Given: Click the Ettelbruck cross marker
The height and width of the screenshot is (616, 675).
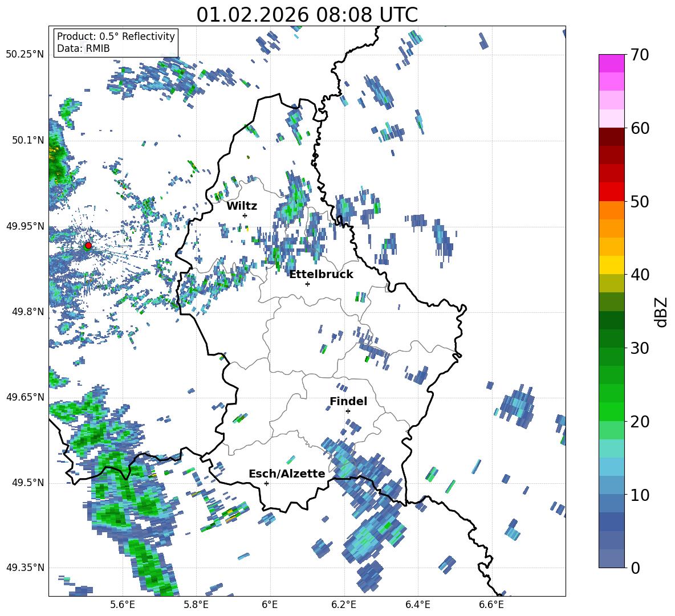Looking at the screenshot, I should (307, 284).
